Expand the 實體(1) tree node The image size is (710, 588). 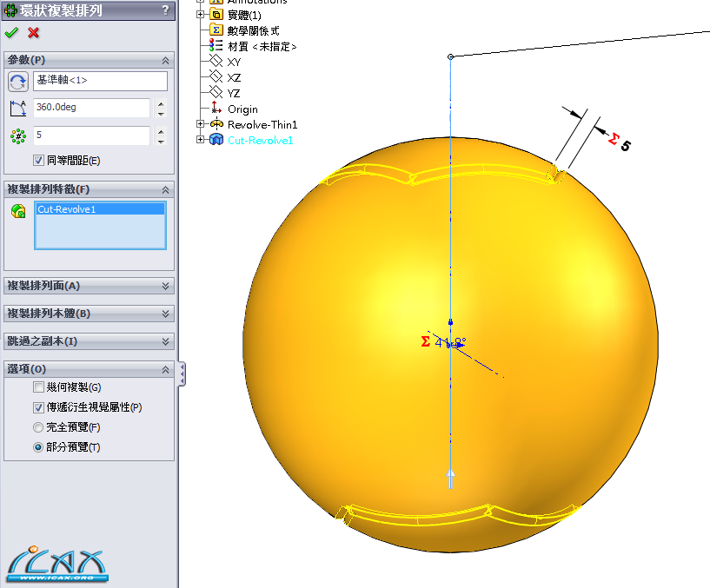click(200, 15)
